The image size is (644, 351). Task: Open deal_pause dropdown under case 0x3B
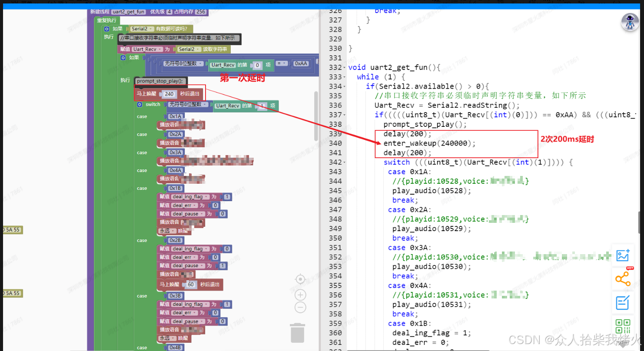187,321
